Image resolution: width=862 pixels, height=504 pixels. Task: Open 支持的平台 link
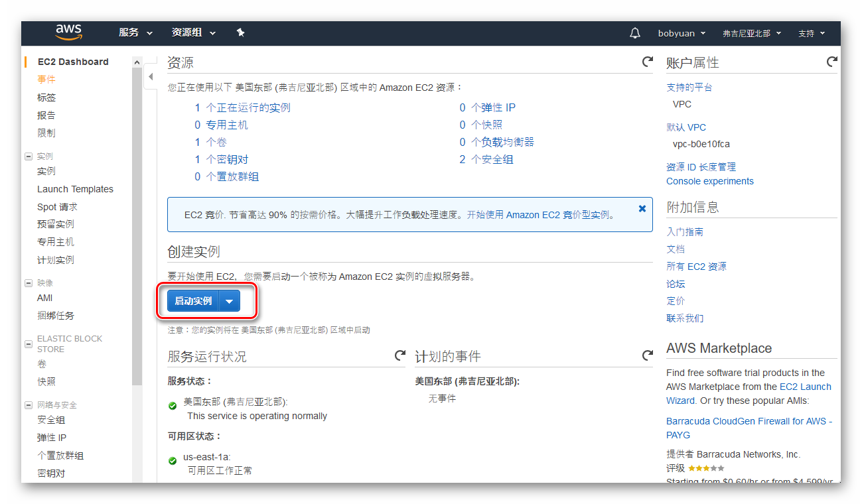coord(689,88)
